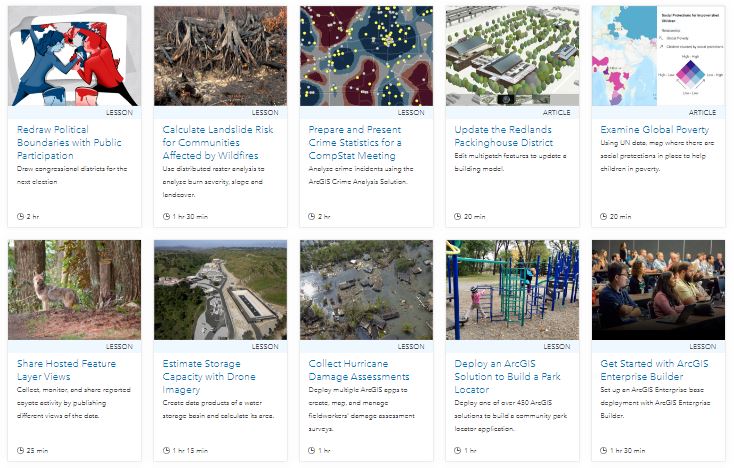Click the coyote in forest thumbnail
Image resolution: width=734 pixels, height=468 pixels.
pyautogui.click(x=74, y=290)
